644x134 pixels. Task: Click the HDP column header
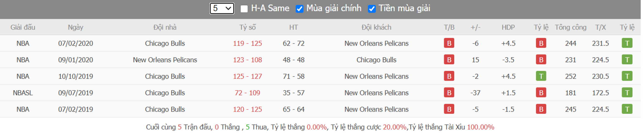coord(508,27)
